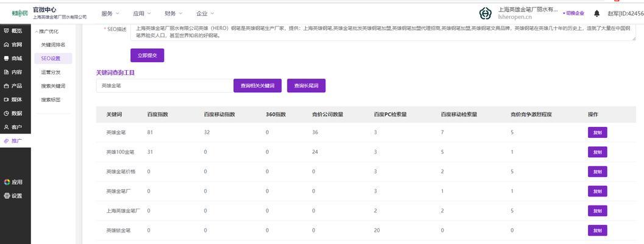
Task: Expand the 企业 top menu
Action: click(205, 13)
